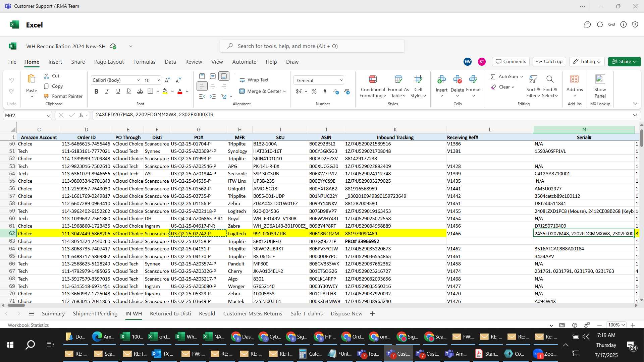The image size is (644, 362).
Task: Decrease decimal places
Action: 347,92
